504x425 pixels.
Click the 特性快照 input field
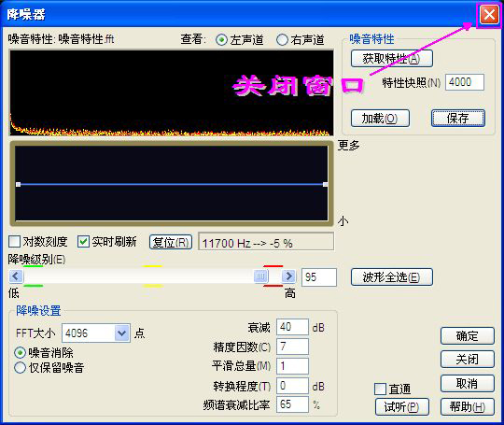[465, 82]
